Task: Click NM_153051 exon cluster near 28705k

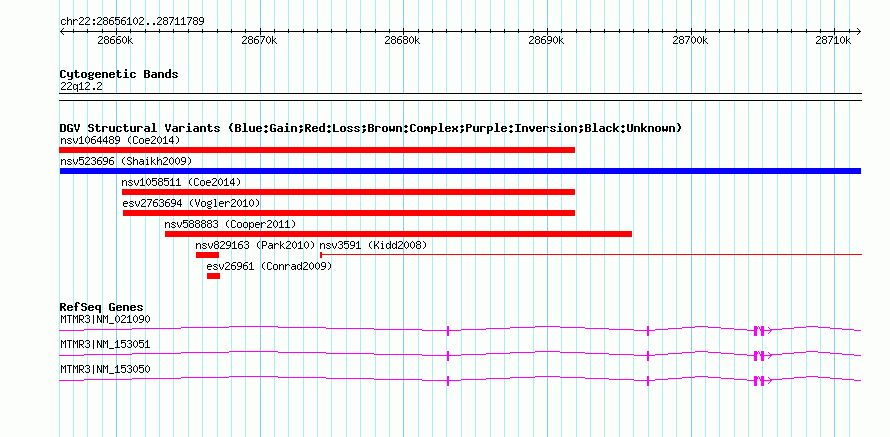Action: click(759, 356)
